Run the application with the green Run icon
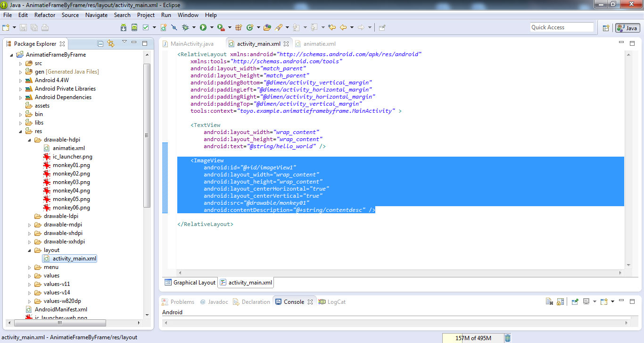 point(203,27)
